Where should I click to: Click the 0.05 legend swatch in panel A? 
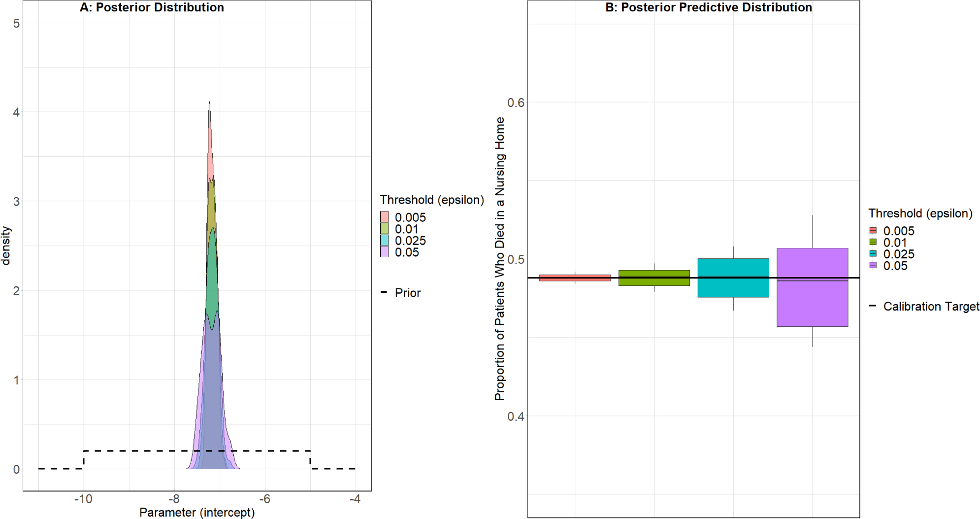click(385, 252)
